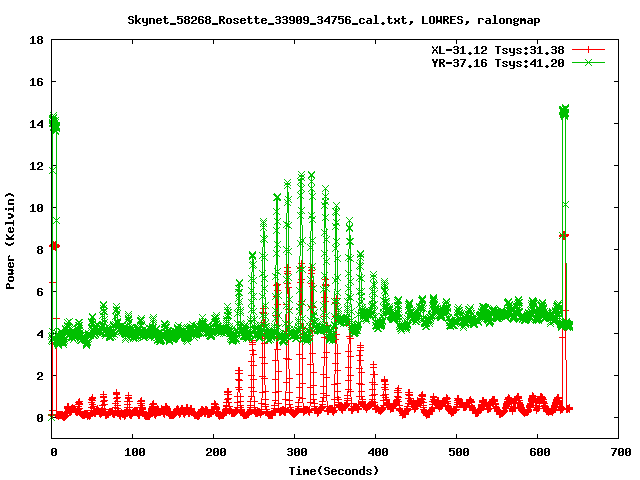
Task: Click the green YR legend line sample
Action: coord(588,62)
